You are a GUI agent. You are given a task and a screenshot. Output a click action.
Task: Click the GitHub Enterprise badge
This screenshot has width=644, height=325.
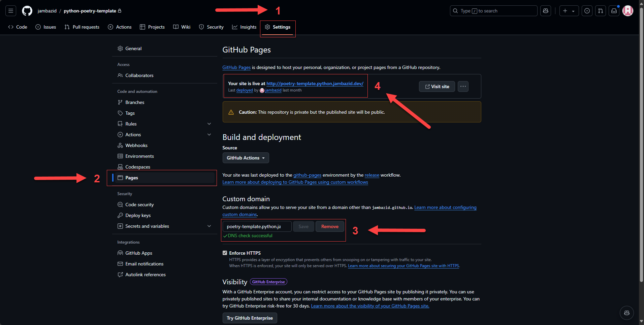(268, 282)
